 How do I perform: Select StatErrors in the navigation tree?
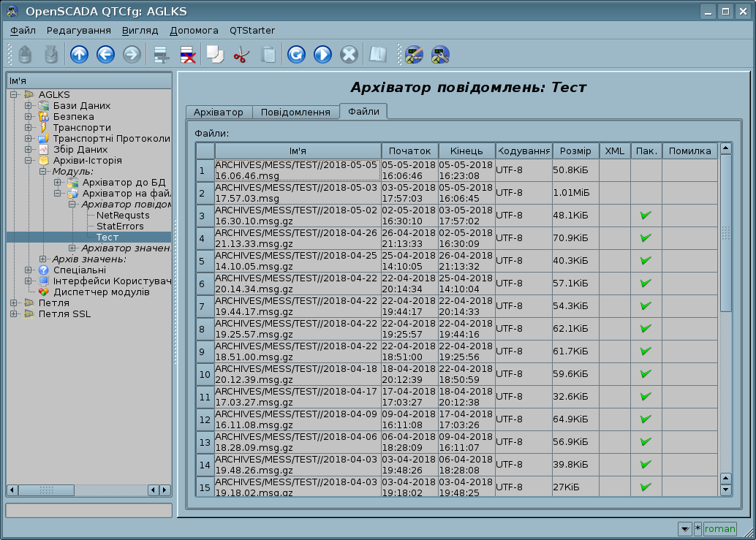[x=120, y=227]
